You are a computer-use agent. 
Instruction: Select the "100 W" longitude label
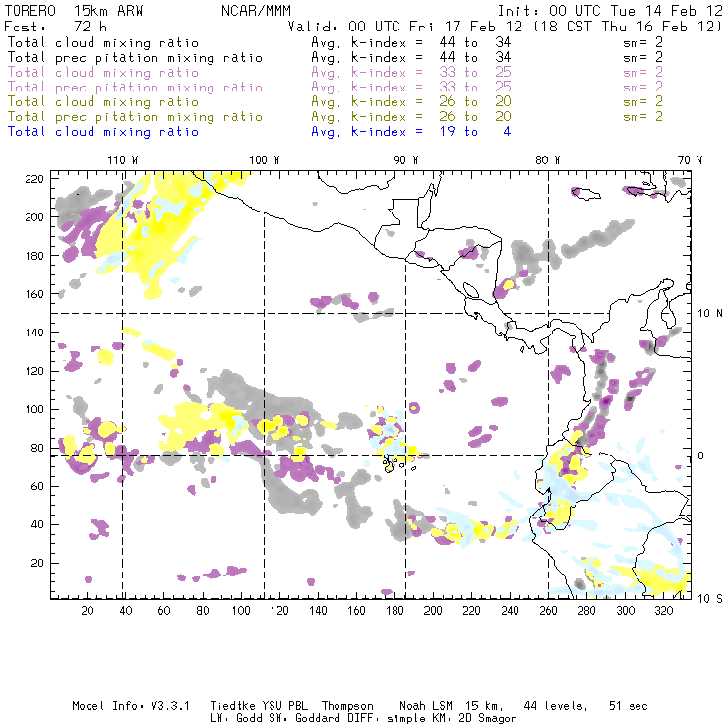point(265,160)
